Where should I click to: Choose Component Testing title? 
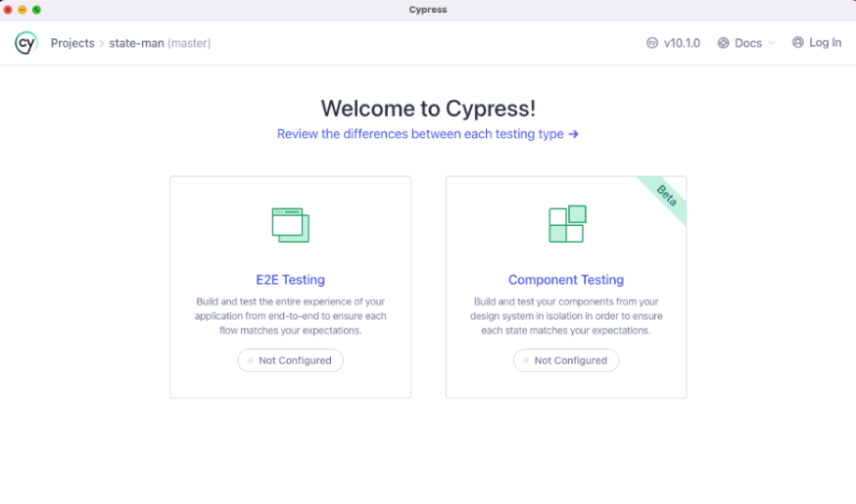566,280
